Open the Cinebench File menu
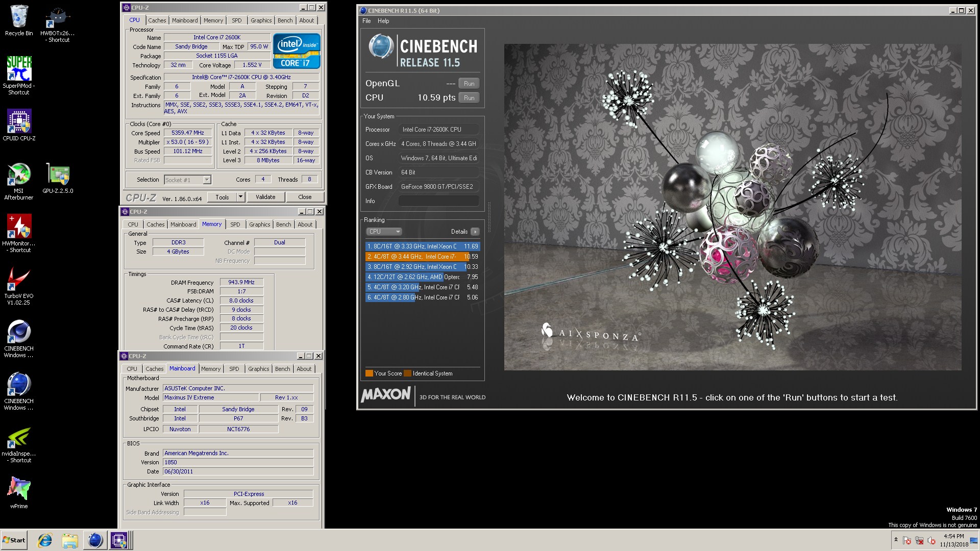The image size is (980, 551). click(x=366, y=21)
